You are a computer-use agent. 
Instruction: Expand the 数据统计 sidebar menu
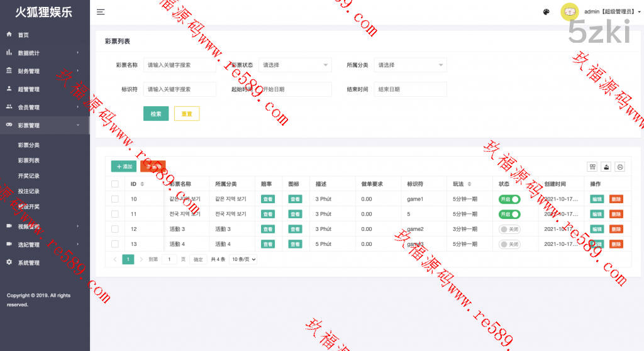(x=44, y=53)
